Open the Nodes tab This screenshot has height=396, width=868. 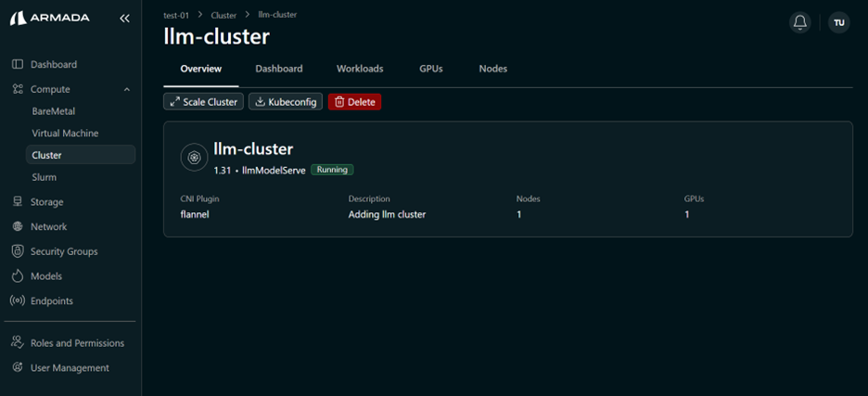point(493,69)
